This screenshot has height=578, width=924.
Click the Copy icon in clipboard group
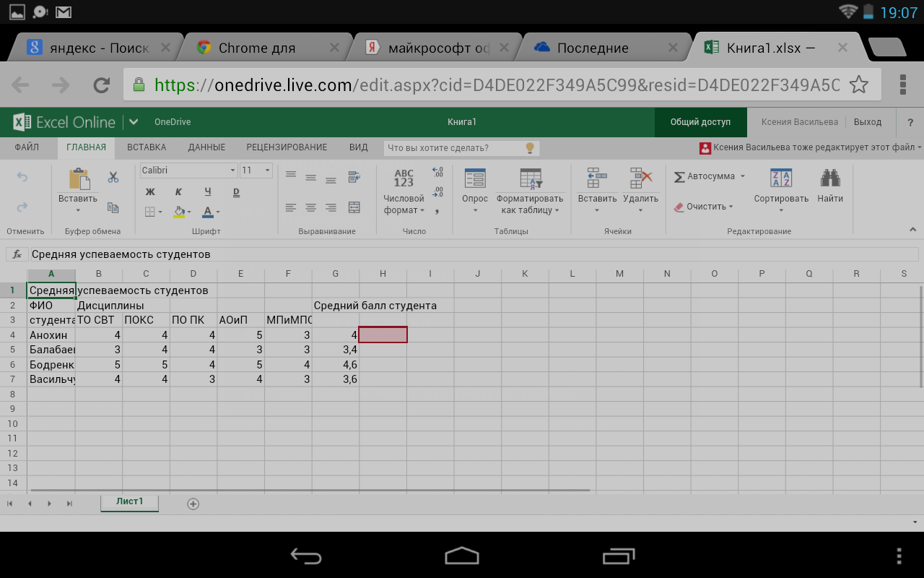(113, 207)
